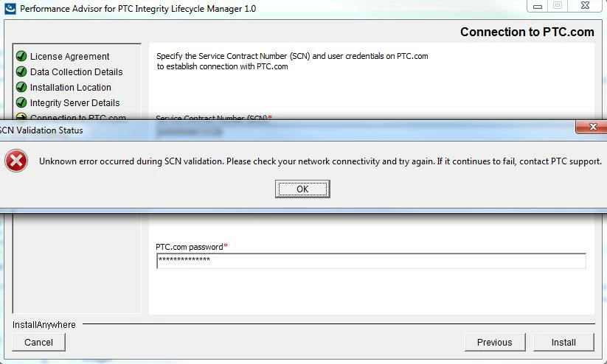Click the 'Specify the Service Contract Number' instruction text

(292, 61)
